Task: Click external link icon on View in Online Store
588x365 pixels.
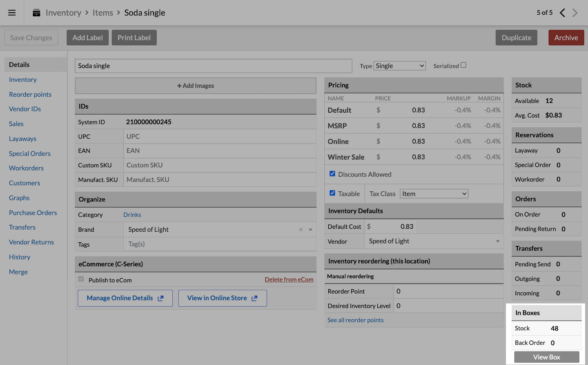Action: 254,299
